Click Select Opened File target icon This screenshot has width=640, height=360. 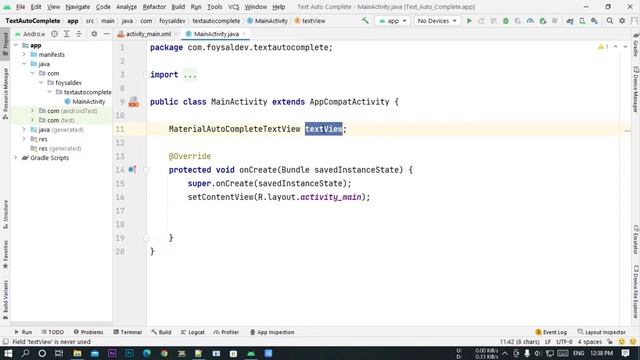pos(54,34)
